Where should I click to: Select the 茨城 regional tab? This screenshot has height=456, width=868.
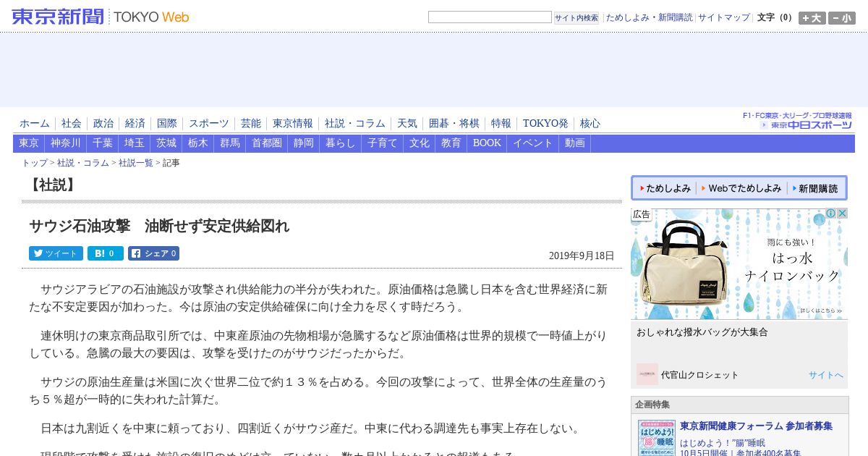click(166, 143)
